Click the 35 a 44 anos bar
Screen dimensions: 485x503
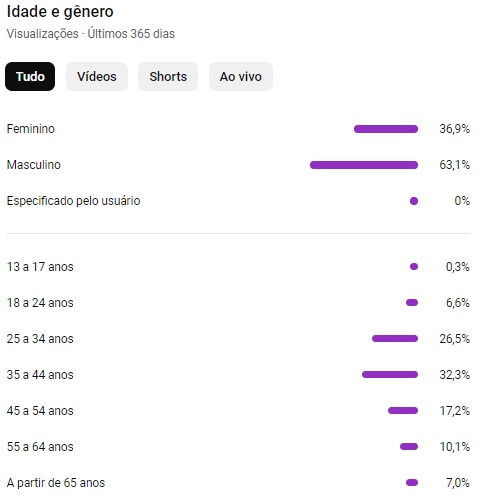[x=390, y=375]
